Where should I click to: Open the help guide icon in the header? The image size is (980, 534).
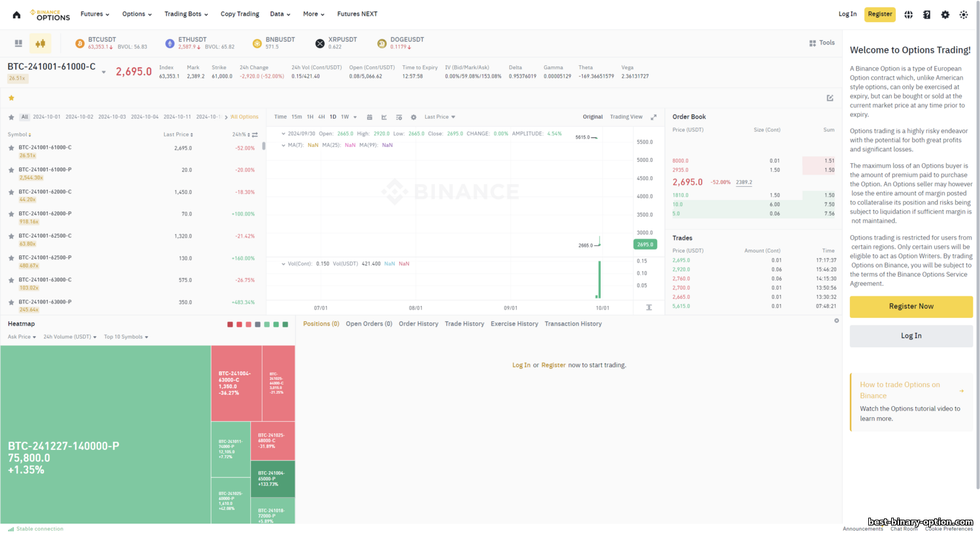(926, 14)
